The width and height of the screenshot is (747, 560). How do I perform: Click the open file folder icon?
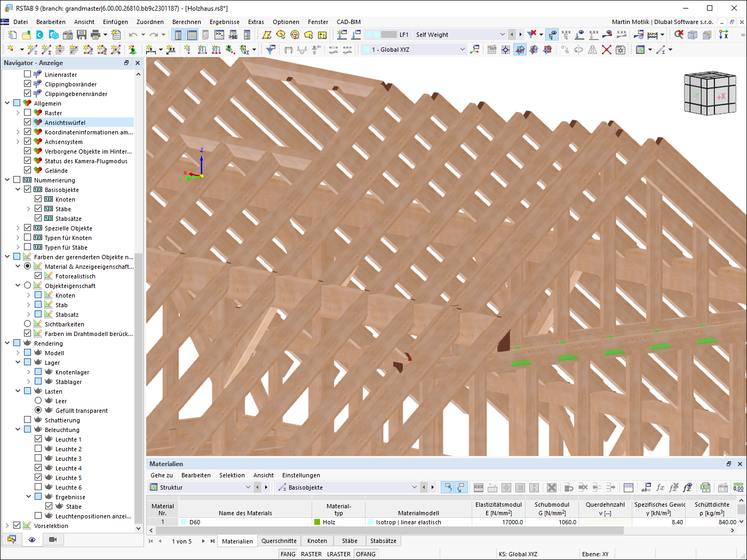pyautogui.click(x=26, y=35)
